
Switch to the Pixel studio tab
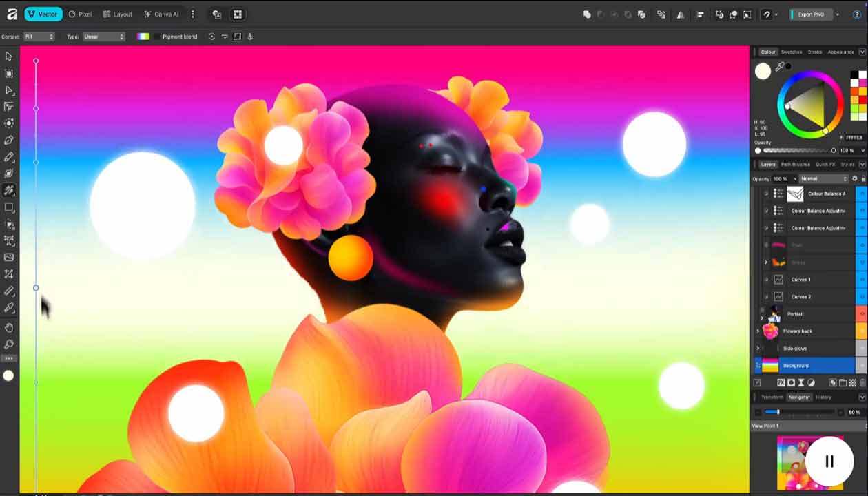coord(81,14)
